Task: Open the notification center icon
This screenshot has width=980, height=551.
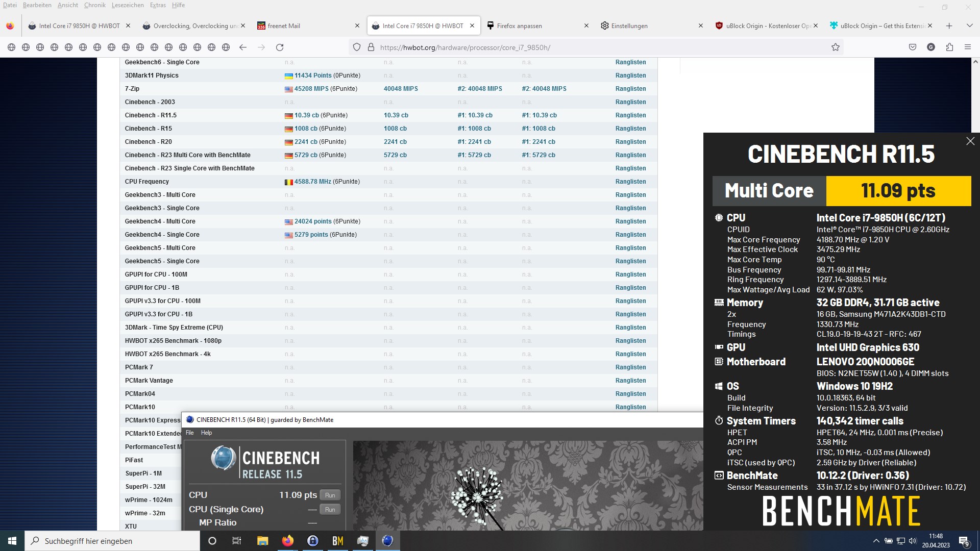Action: 964,541
